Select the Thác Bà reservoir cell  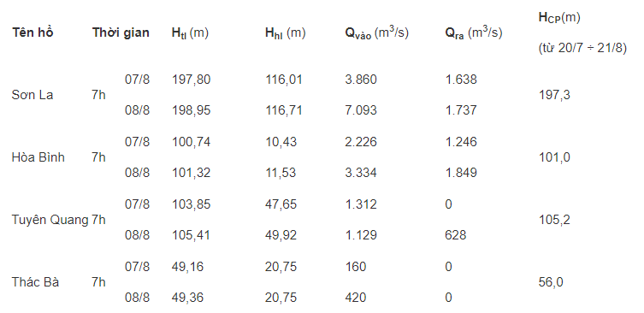coord(35,282)
